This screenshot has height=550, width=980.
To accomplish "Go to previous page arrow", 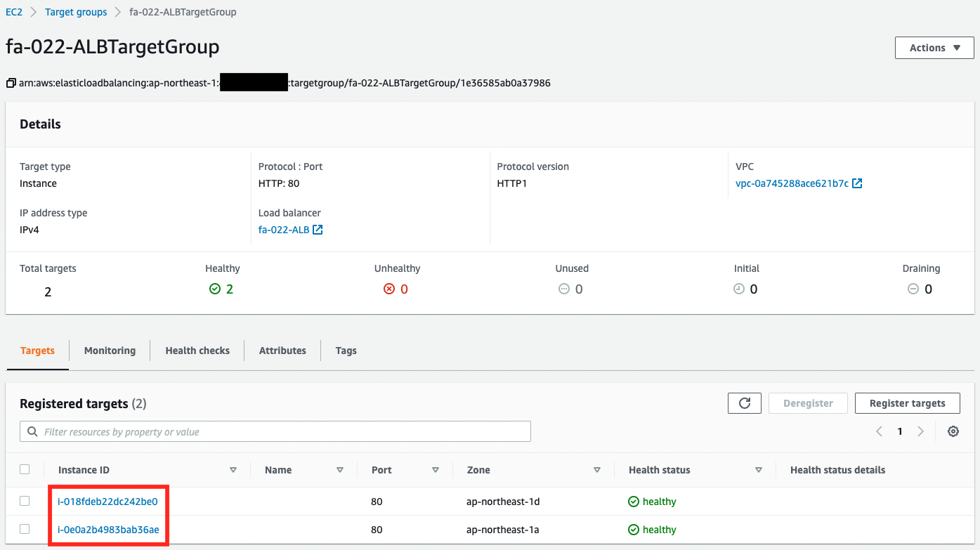I will [879, 431].
